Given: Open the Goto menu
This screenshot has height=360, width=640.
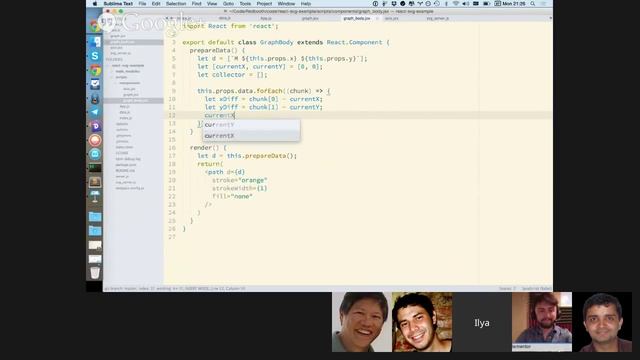Looking at the screenshot, I should coord(228,4).
